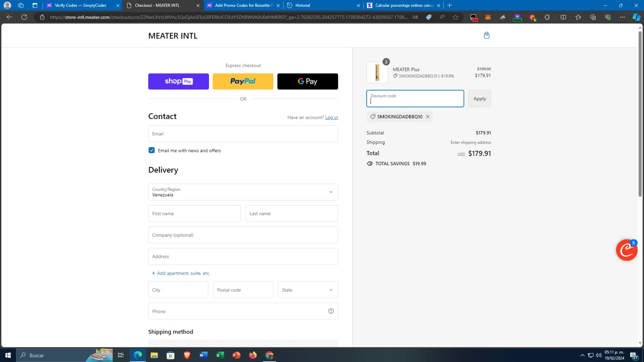
Task: Pay with Shop Pay button
Action: click(179, 81)
